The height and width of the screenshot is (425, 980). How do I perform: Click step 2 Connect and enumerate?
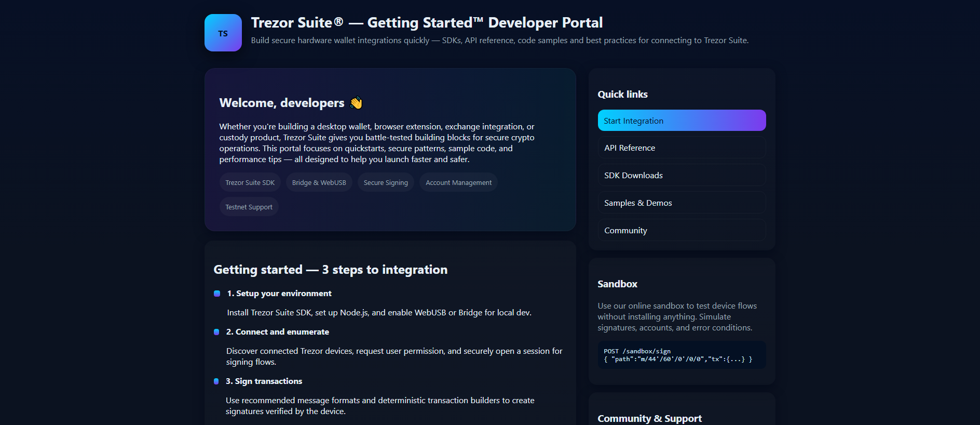(278, 332)
